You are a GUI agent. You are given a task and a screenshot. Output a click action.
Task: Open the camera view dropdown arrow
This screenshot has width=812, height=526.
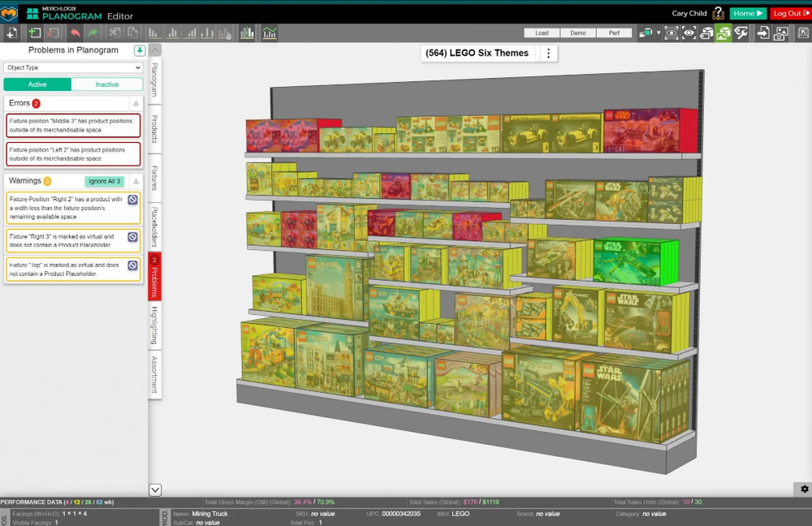(x=659, y=32)
